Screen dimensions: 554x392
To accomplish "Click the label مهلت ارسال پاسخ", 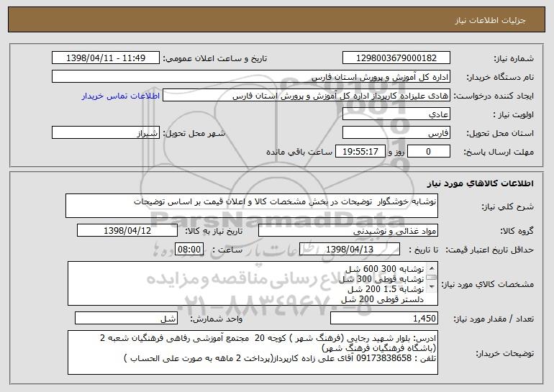I will click(x=499, y=152).
